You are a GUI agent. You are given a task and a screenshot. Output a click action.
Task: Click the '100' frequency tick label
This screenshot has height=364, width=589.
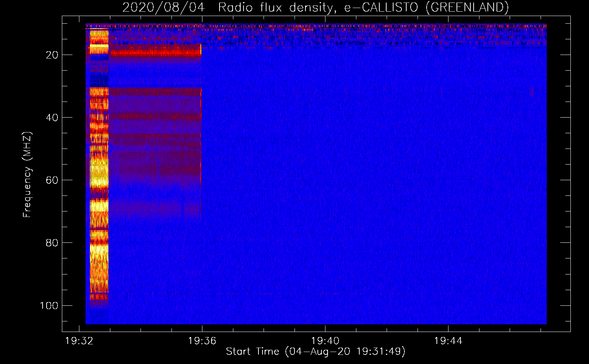49,305
